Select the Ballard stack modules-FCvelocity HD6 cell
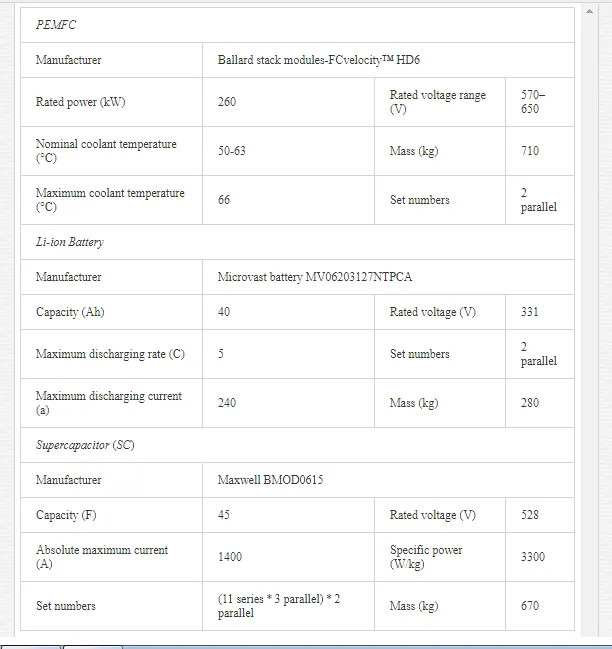 (x=388, y=60)
